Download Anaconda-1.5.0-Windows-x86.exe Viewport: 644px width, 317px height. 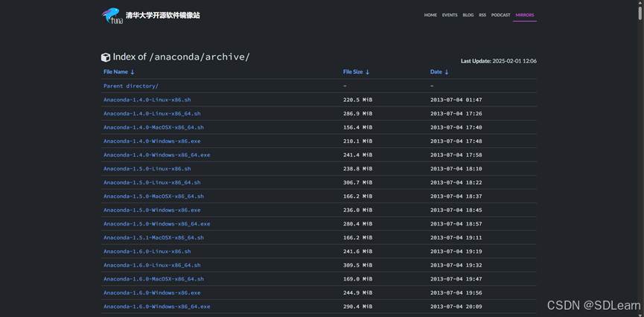pyautogui.click(x=152, y=210)
